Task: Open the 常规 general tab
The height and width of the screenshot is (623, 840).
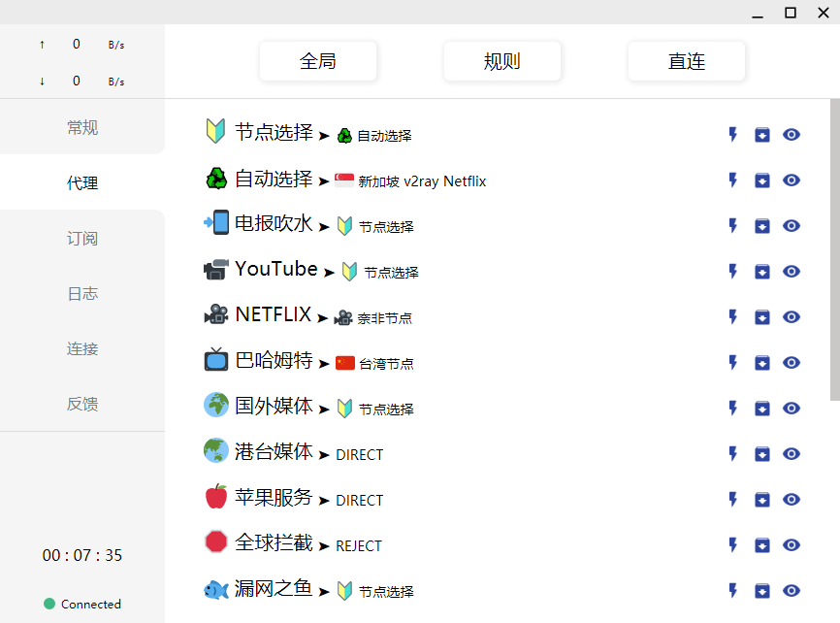Action: [82, 127]
